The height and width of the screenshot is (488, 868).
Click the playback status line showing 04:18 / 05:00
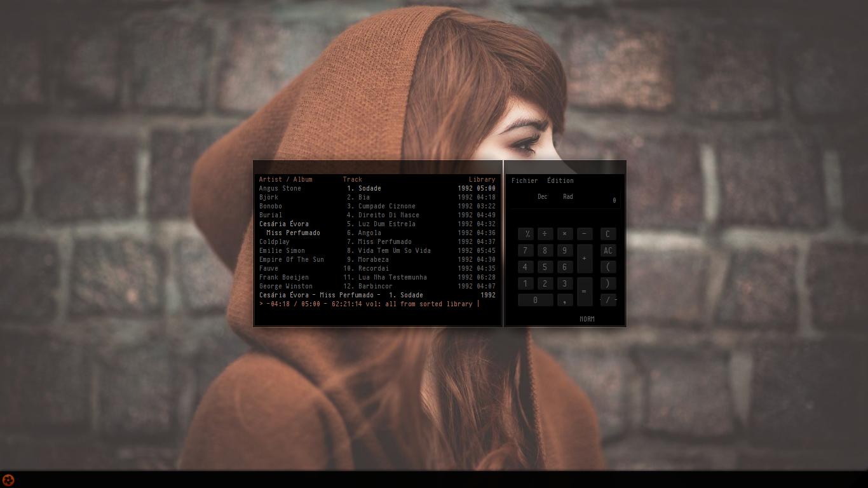click(x=369, y=304)
